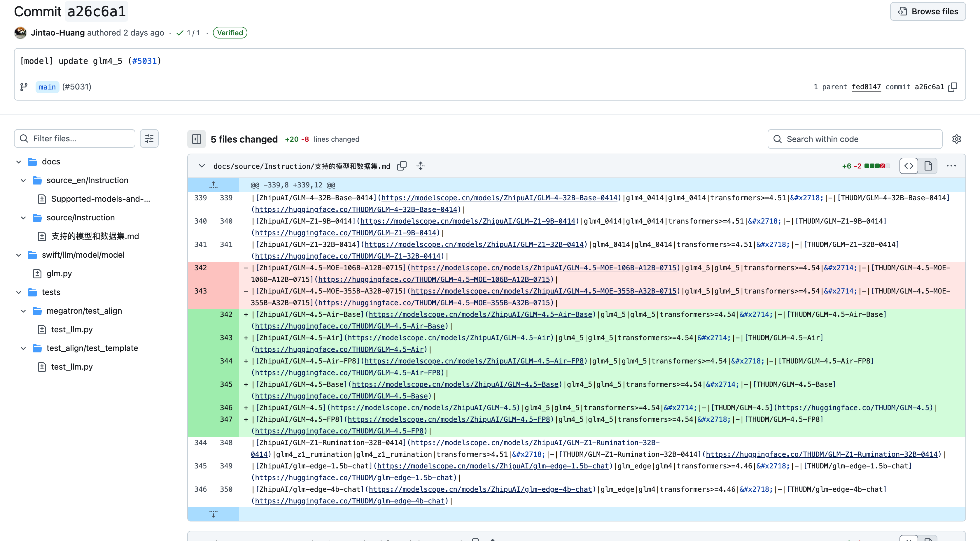Click the Browse files button
This screenshot has width=980, height=541.
click(928, 11)
